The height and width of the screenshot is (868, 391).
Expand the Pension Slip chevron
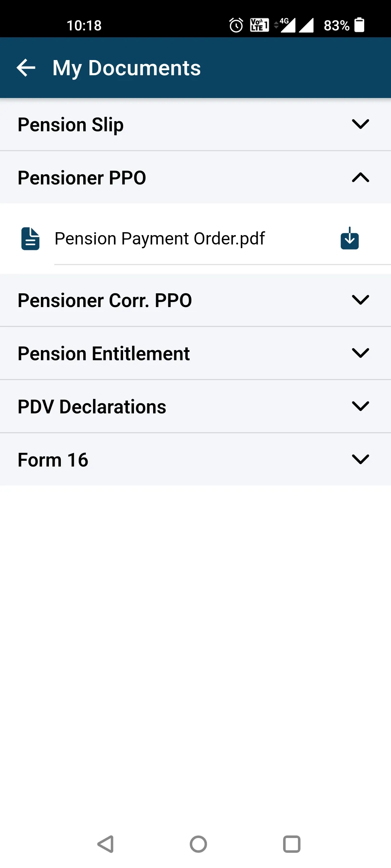tap(360, 124)
